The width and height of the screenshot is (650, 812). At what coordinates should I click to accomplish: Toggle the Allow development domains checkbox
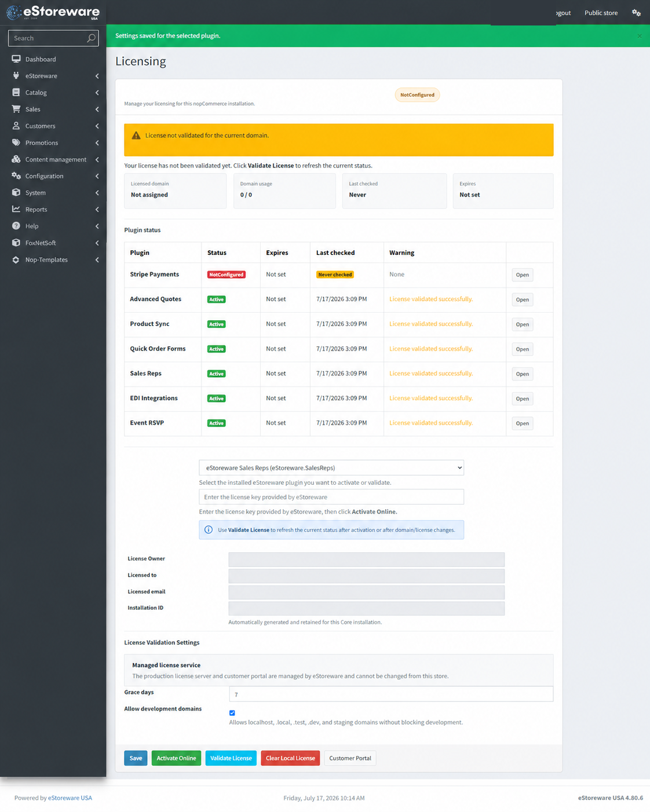232,713
